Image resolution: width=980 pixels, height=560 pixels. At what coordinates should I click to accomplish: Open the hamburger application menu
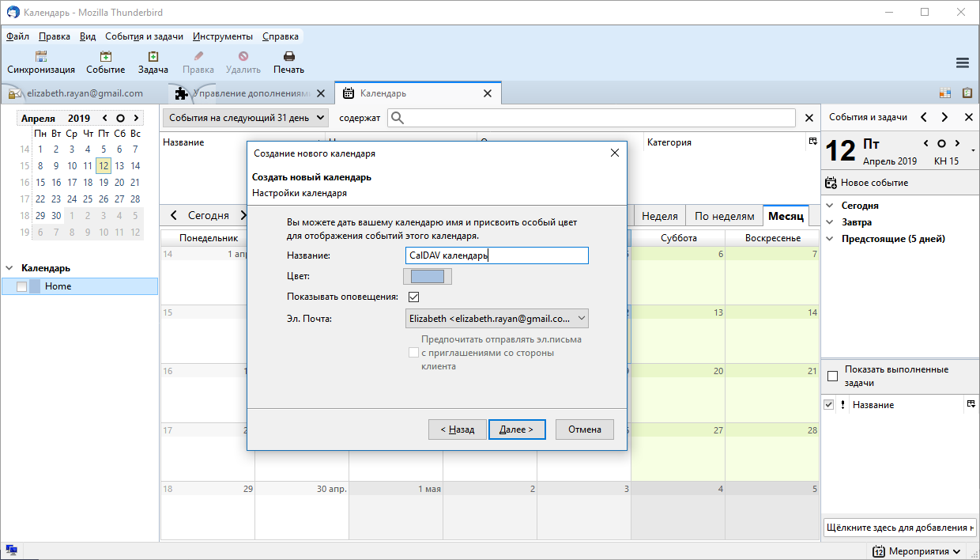963,63
